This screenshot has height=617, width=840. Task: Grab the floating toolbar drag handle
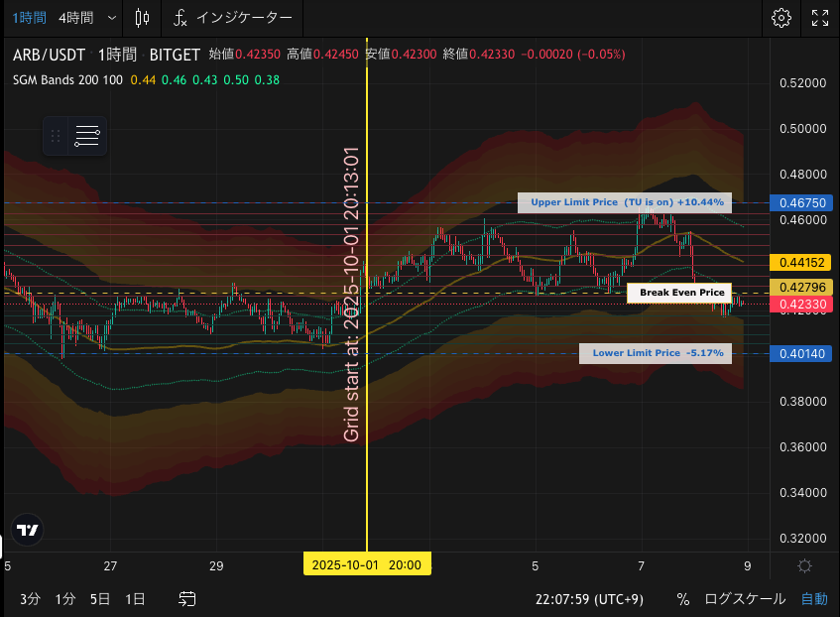(56, 137)
